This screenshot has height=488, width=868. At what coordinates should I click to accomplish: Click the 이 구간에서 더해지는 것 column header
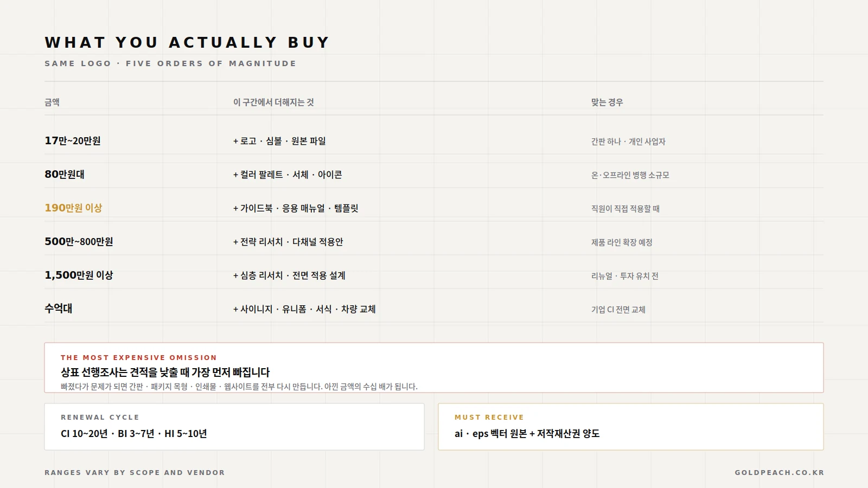tap(273, 102)
